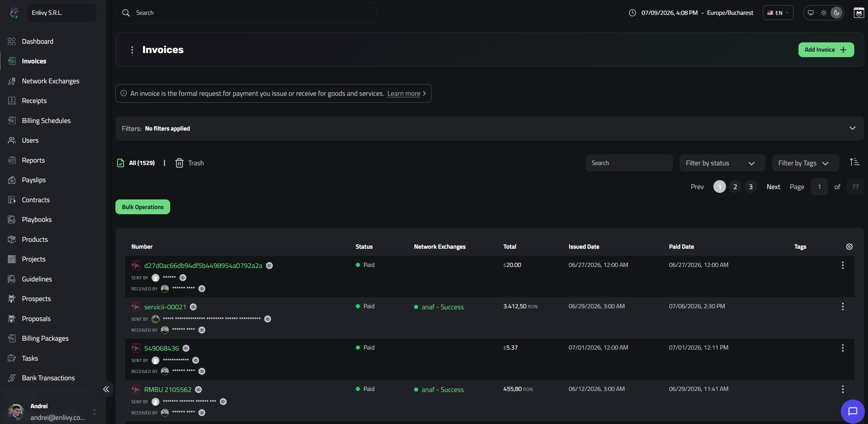The height and width of the screenshot is (424, 868).
Task: Expand the Filters panel chevron
Action: click(x=852, y=128)
